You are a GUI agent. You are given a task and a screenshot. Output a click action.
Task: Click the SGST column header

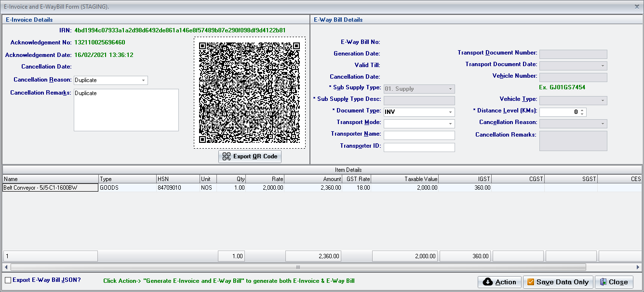point(571,179)
